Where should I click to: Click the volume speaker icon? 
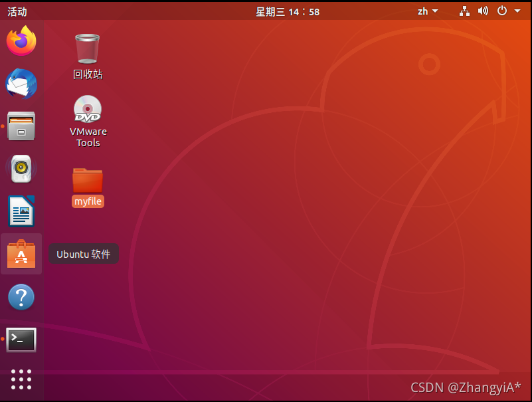(x=483, y=11)
